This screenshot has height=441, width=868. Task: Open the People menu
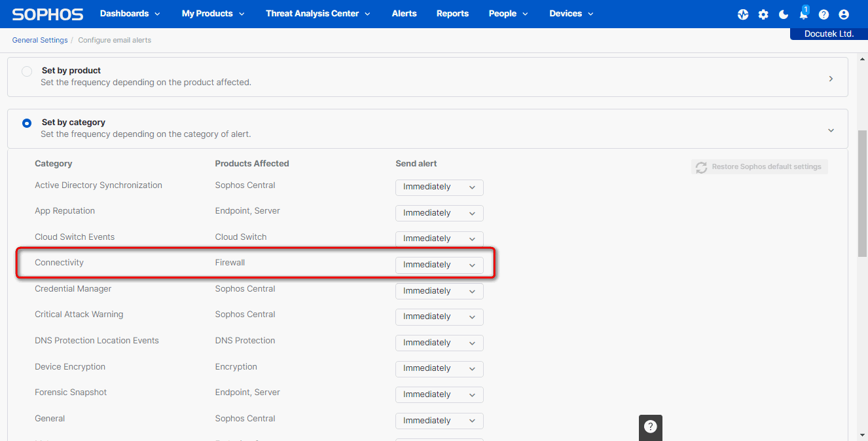click(509, 14)
